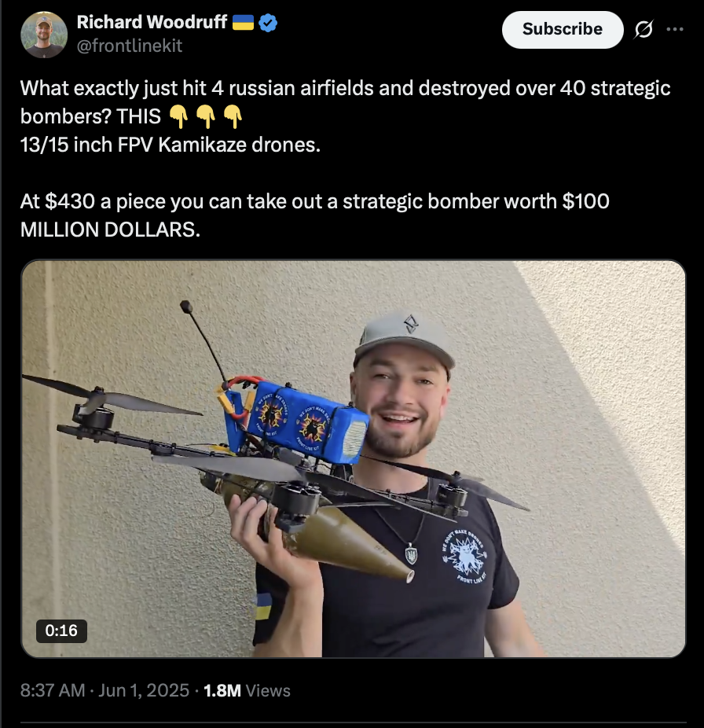Open Richard Woodruff's profile avatar
This screenshot has width=704, height=728.
pyautogui.click(x=44, y=35)
